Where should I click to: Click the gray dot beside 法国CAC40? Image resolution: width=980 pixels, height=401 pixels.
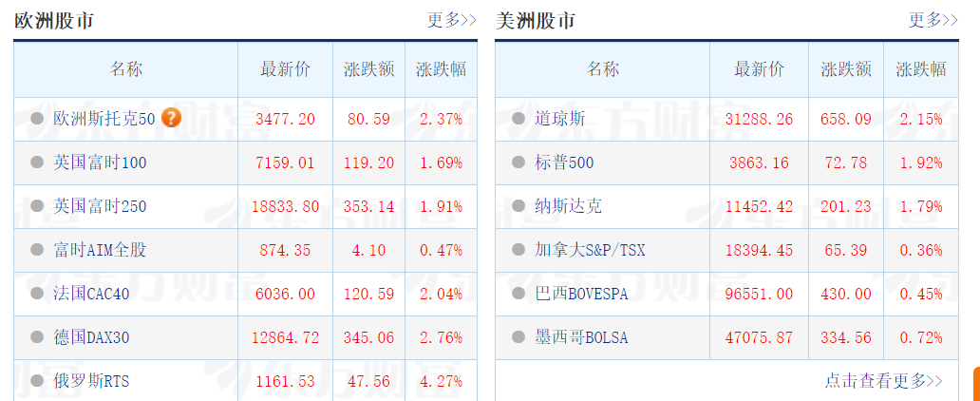pos(37,293)
